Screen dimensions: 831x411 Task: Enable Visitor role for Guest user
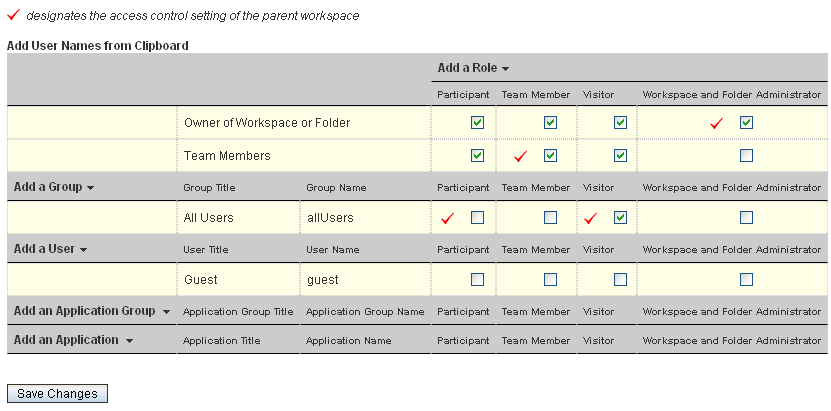point(620,280)
